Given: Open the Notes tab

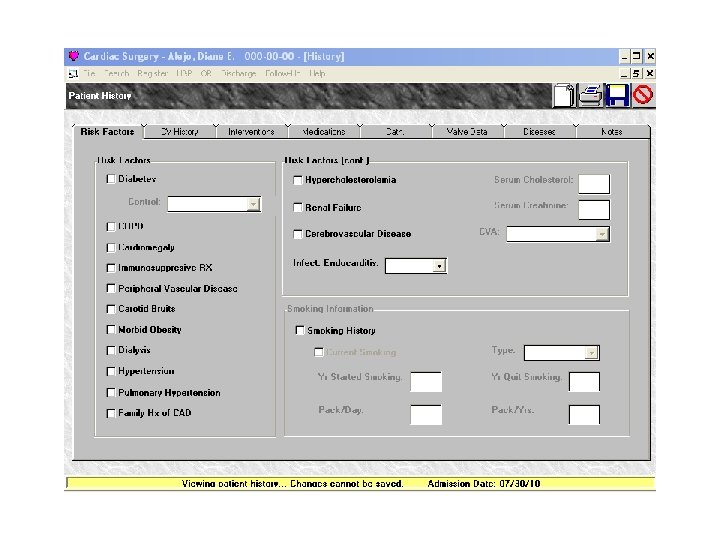Looking at the screenshot, I should point(612,132).
